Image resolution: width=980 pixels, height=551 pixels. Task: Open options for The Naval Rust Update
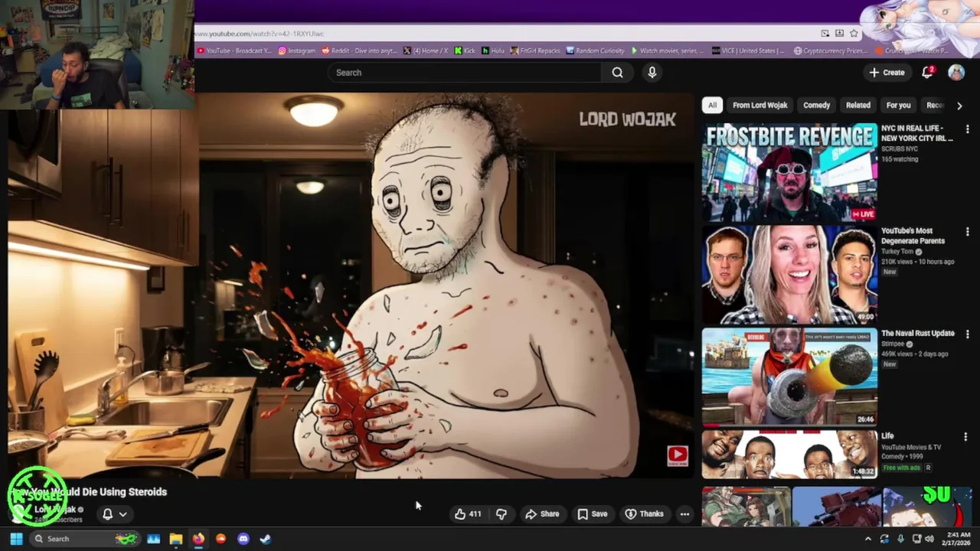pyautogui.click(x=967, y=334)
